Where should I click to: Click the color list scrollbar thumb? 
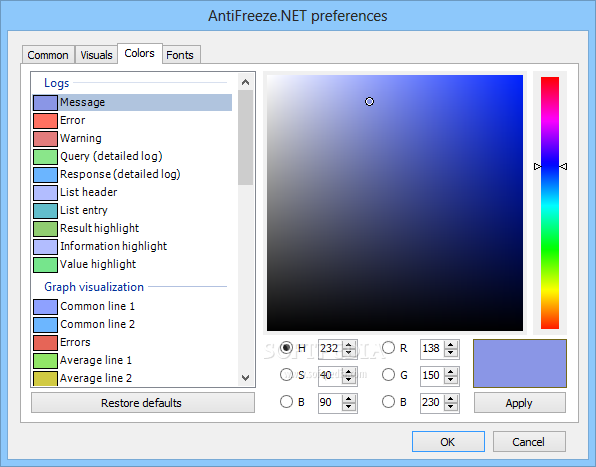(x=246, y=138)
